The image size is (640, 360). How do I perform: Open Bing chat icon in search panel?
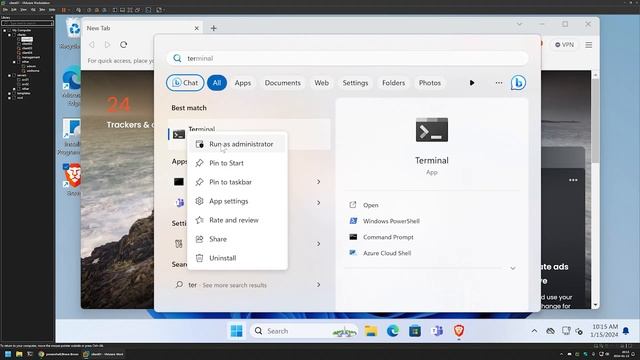pos(518,83)
